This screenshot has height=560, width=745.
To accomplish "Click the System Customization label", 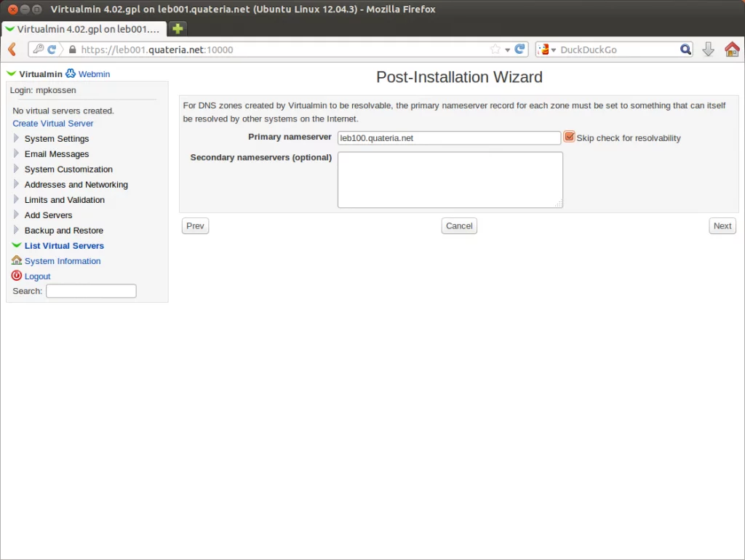I will [x=68, y=169].
